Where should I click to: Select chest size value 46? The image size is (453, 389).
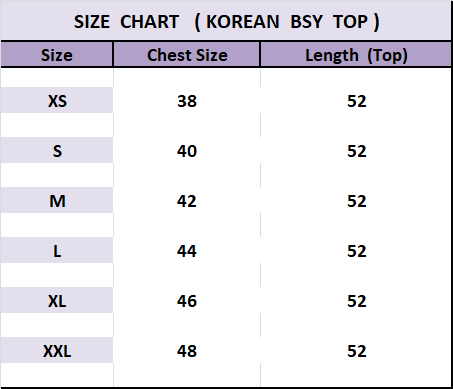pyautogui.click(x=187, y=301)
